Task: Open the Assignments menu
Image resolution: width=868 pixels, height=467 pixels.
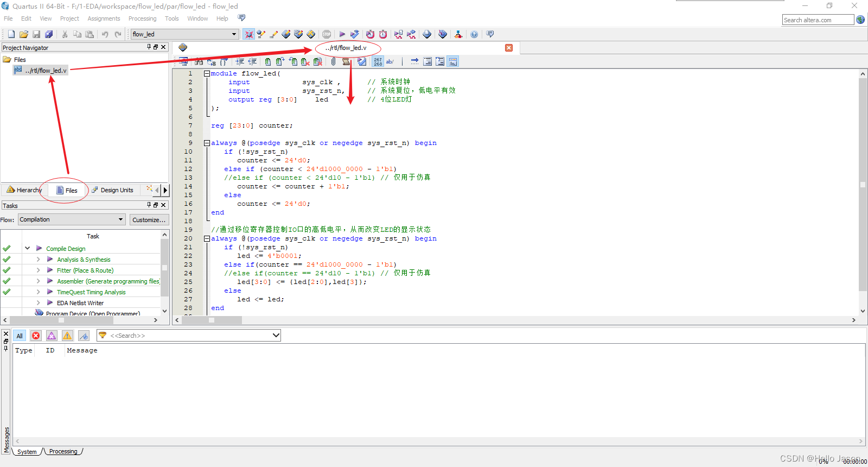Action: 104,18
